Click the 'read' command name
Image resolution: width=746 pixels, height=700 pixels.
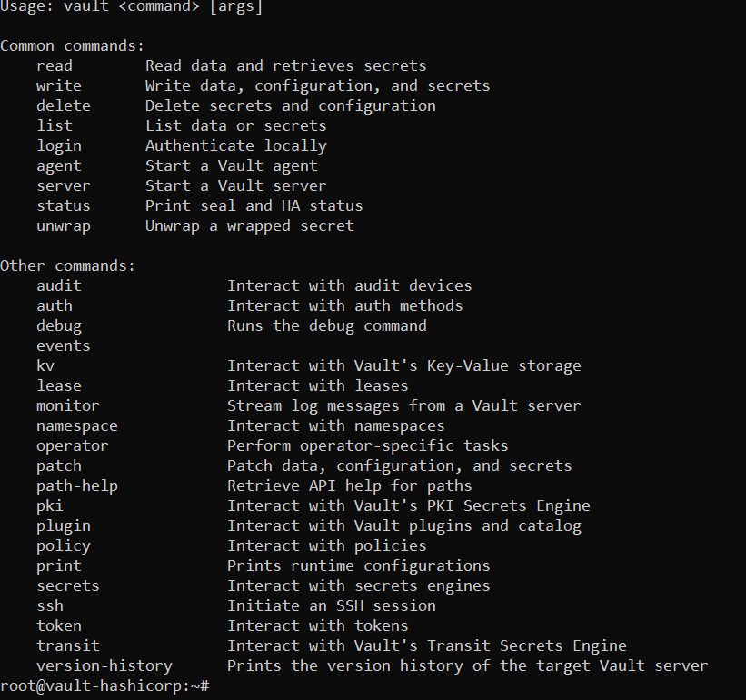[55, 65]
